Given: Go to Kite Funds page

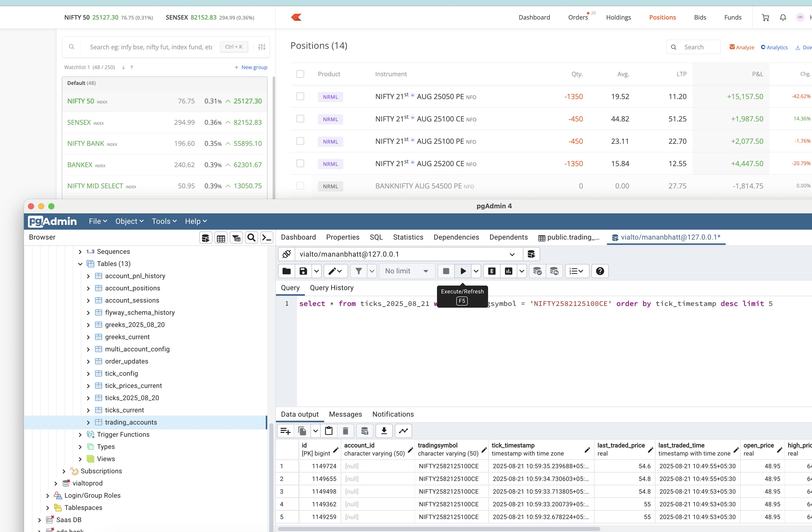Looking at the screenshot, I should click(732, 18).
